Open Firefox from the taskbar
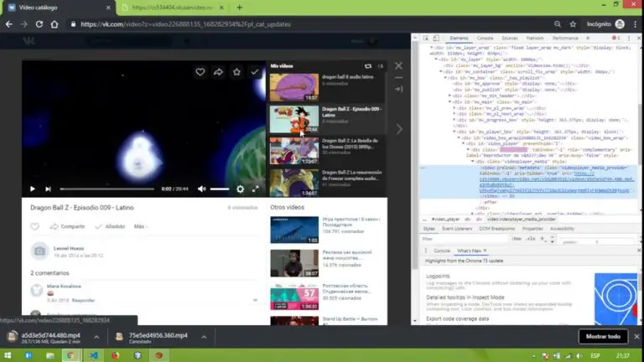644x362 pixels. pyautogui.click(x=116, y=355)
